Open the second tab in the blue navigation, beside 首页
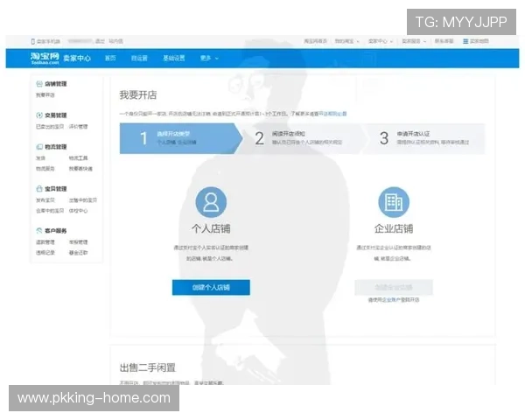The height and width of the screenshot is (420, 525). coord(139,59)
